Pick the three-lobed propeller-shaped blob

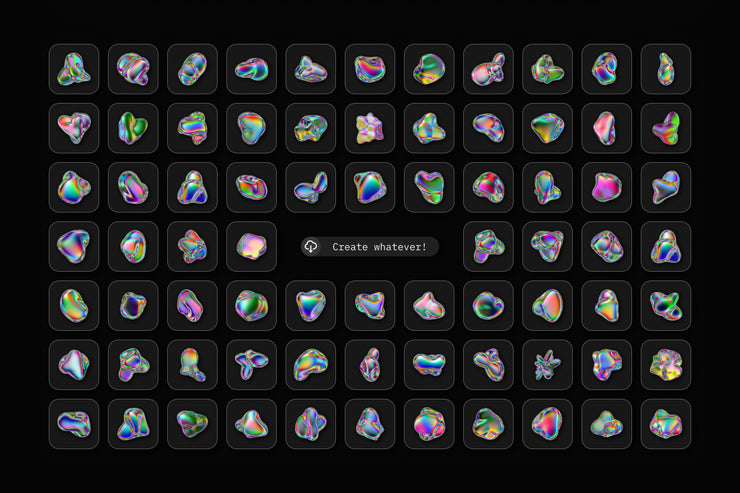[252, 364]
